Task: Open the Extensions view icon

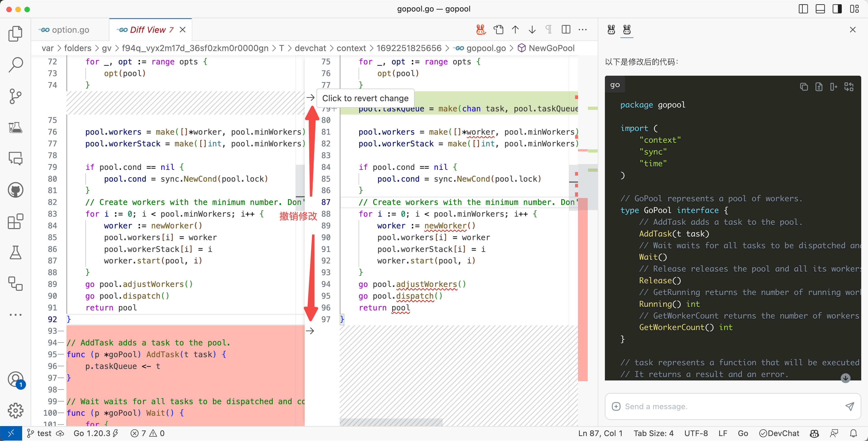Action: (x=16, y=221)
